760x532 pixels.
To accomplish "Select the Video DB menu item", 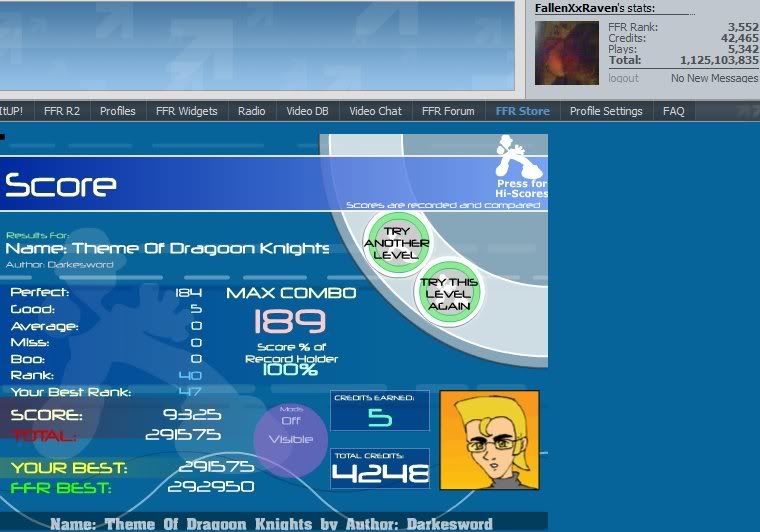I will (307, 111).
